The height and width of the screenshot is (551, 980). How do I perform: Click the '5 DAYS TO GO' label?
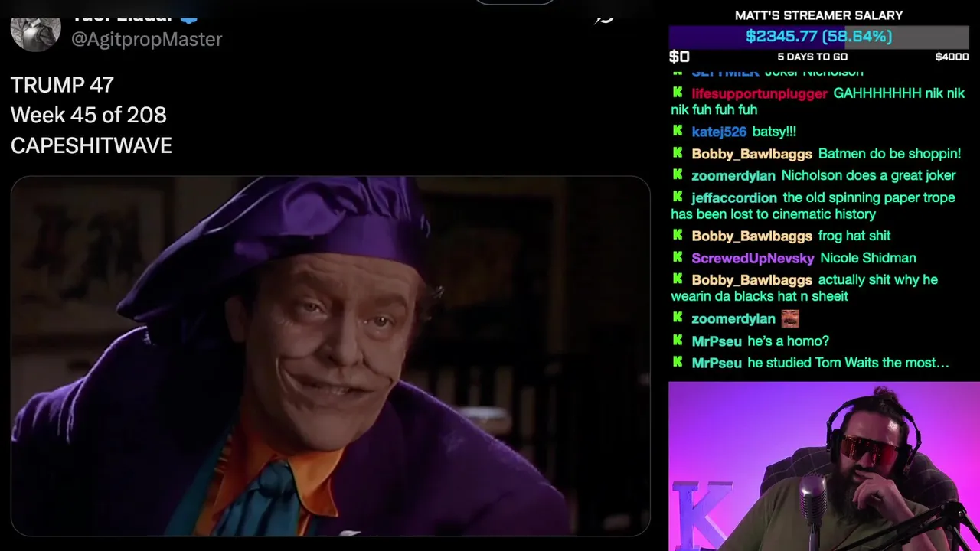click(x=812, y=57)
